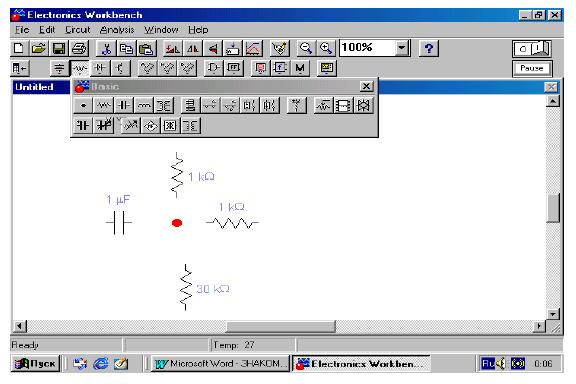The image size is (576, 384).
Task: Open the Help menu
Action: tap(198, 30)
